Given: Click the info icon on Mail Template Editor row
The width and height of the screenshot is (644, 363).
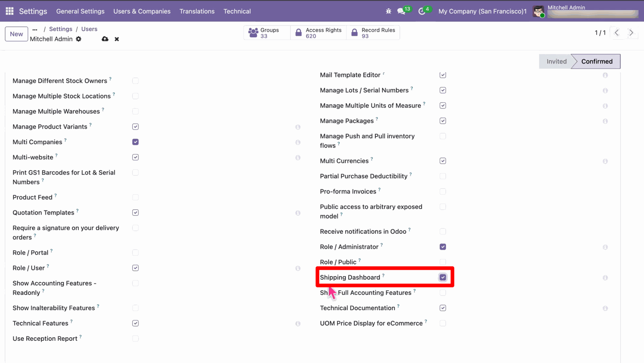Looking at the screenshot, I should 605,75.
